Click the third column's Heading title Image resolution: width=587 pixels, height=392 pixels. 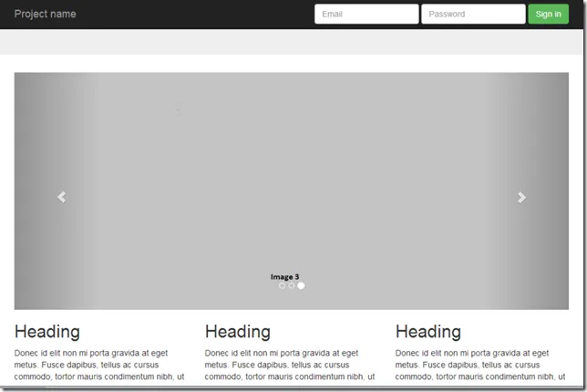click(x=428, y=332)
